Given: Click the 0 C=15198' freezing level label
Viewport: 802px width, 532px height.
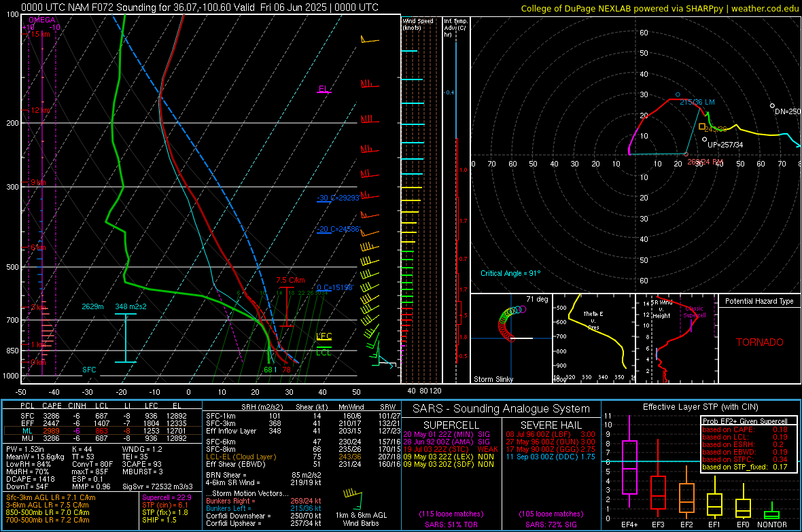Looking at the screenshot, I should tap(334, 287).
